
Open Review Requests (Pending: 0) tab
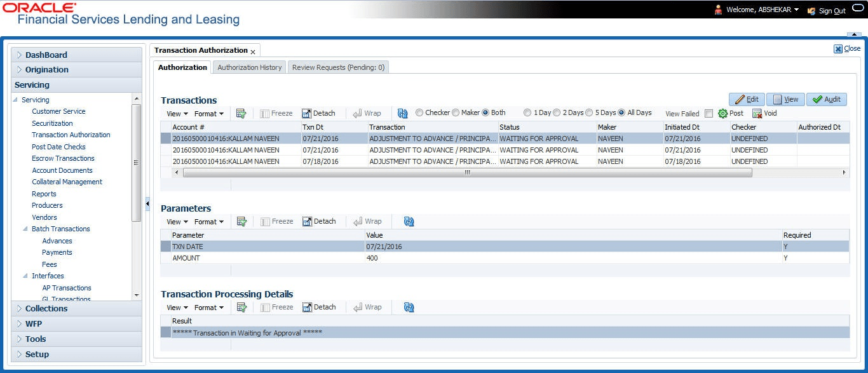click(338, 67)
